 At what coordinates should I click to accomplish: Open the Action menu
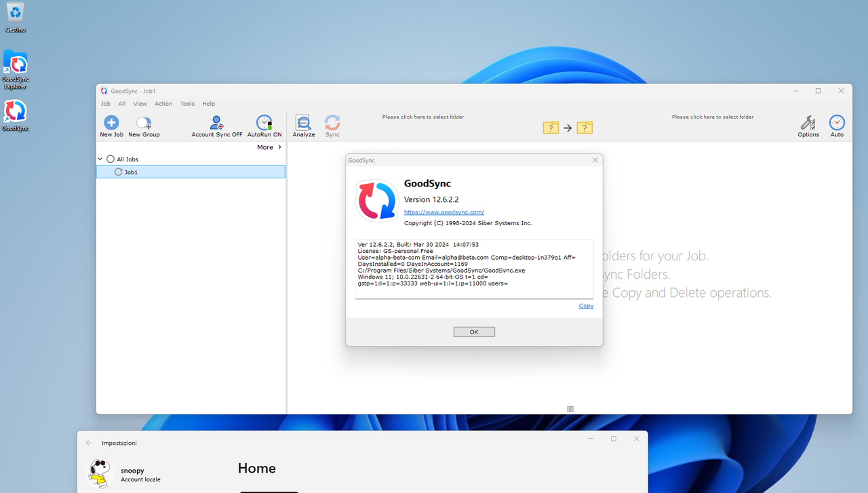coord(163,104)
